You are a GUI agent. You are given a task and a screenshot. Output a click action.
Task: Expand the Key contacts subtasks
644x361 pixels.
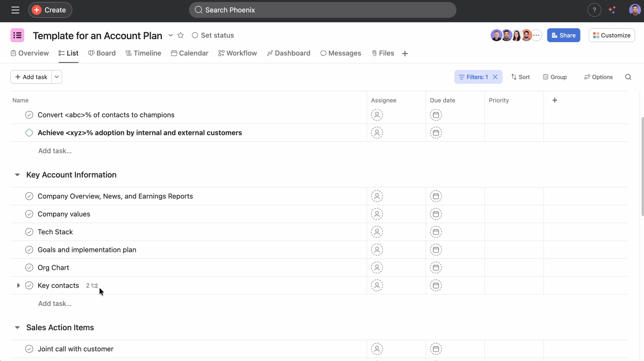(18, 286)
